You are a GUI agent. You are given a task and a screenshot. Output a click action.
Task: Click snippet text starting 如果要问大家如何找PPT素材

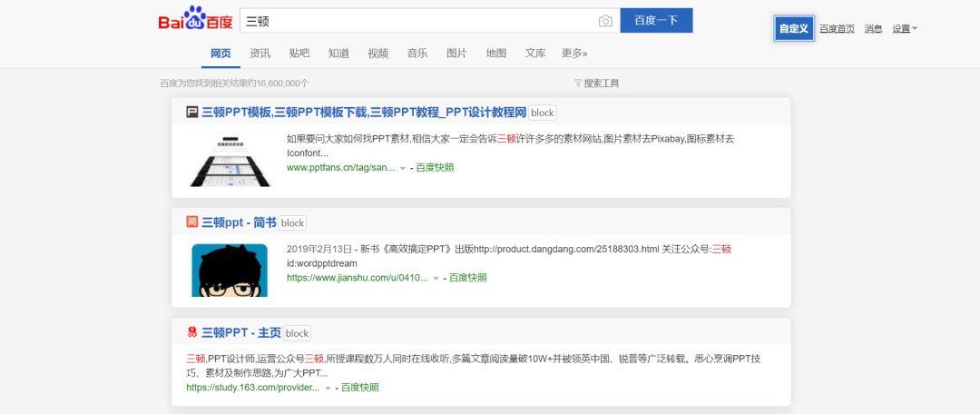point(510,145)
